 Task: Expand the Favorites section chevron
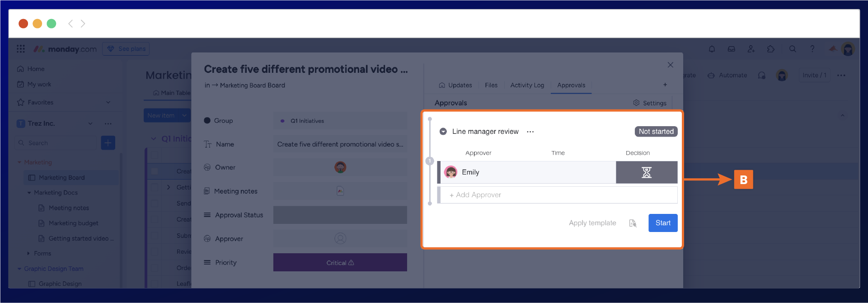[x=108, y=102]
